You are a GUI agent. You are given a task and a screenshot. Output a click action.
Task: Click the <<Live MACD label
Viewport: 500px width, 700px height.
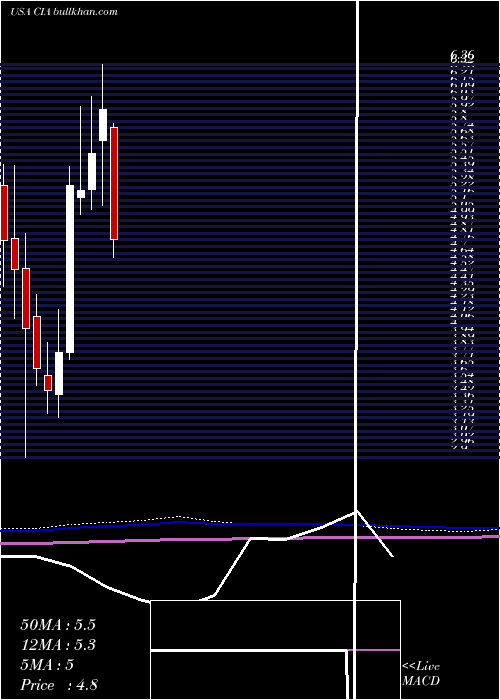pyautogui.click(x=421, y=674)
